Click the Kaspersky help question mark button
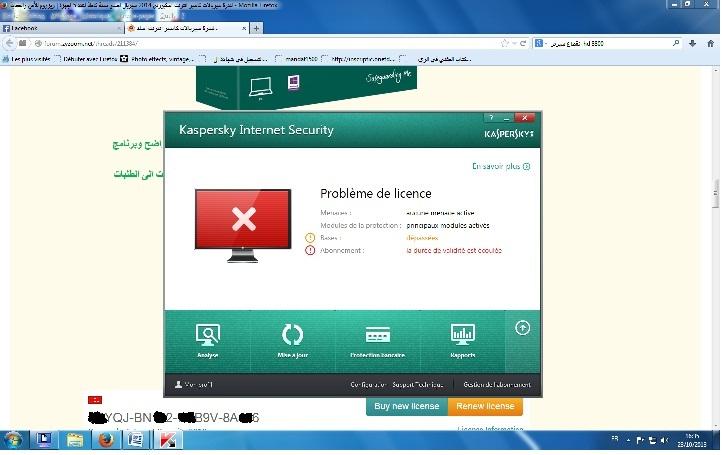Image resolution: width=722 pixels, height=455 pixels. 491,118
